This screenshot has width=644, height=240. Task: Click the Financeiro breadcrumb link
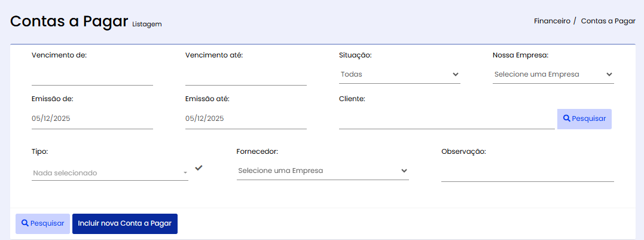point(552,20)
